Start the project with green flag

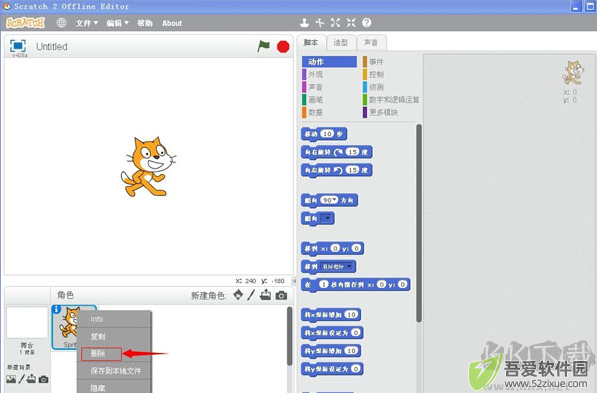263,46
